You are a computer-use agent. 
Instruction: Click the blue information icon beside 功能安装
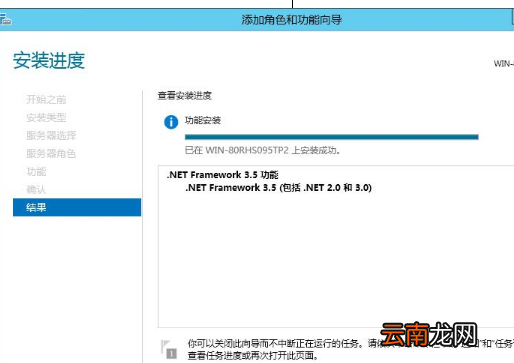click(x=171, y=122)
